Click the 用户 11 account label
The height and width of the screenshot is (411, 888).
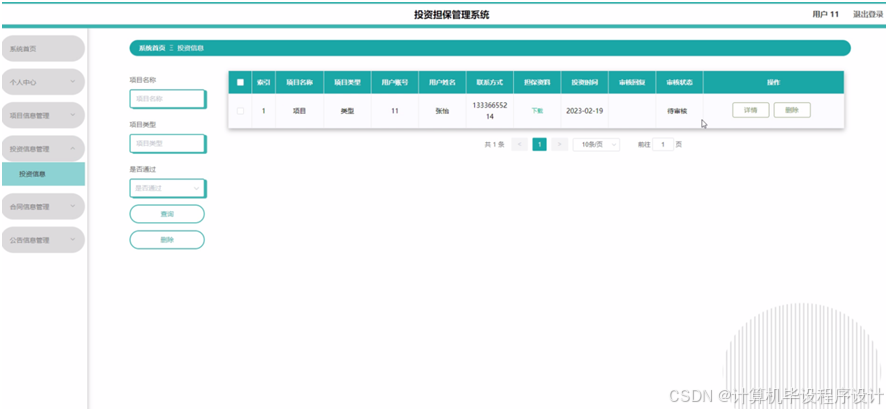coord(825,14)
